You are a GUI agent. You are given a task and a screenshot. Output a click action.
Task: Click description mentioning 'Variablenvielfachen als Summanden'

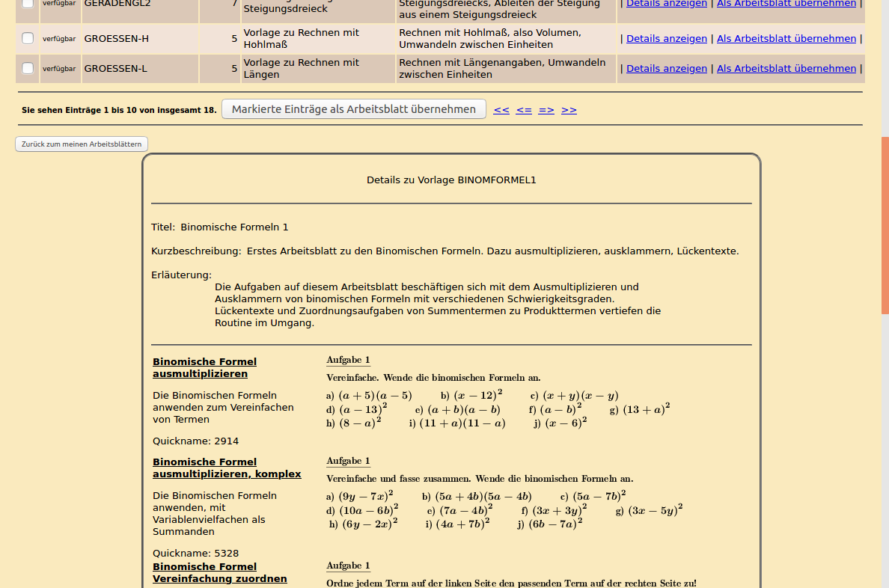coord(215,513)
